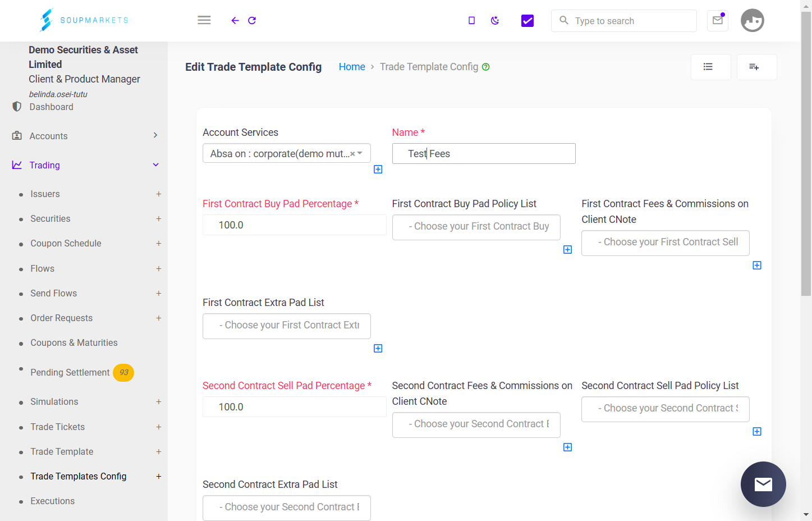This screenshot has height=521, width=812.
Task: Open Executions in the sidebar
Action: [x=52, y=501]
